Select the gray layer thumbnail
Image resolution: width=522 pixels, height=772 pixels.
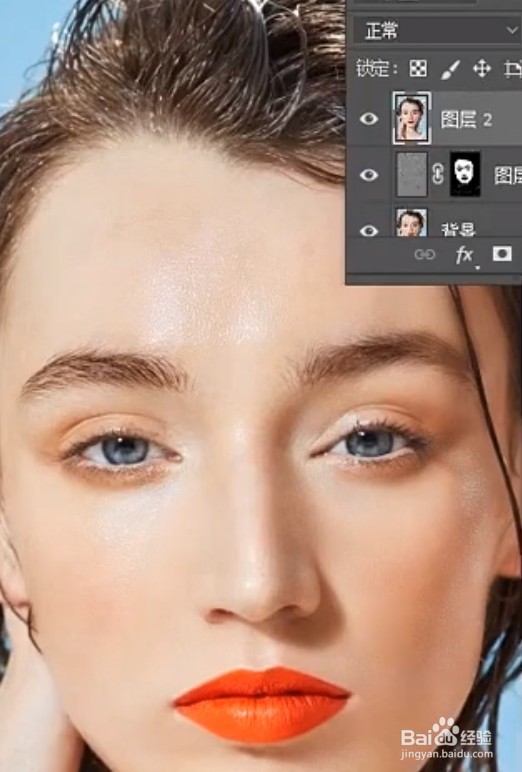pyautogui.click(x=412, y=174)
